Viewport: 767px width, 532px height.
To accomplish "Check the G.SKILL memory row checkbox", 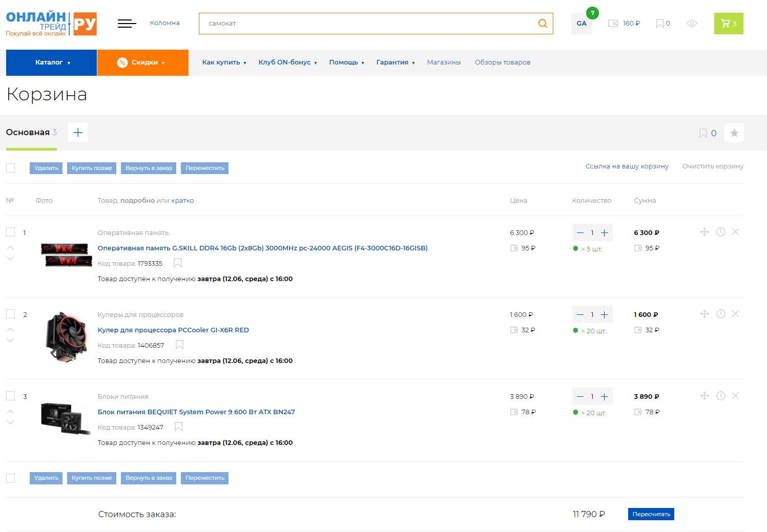I will [x=10, y=232].
